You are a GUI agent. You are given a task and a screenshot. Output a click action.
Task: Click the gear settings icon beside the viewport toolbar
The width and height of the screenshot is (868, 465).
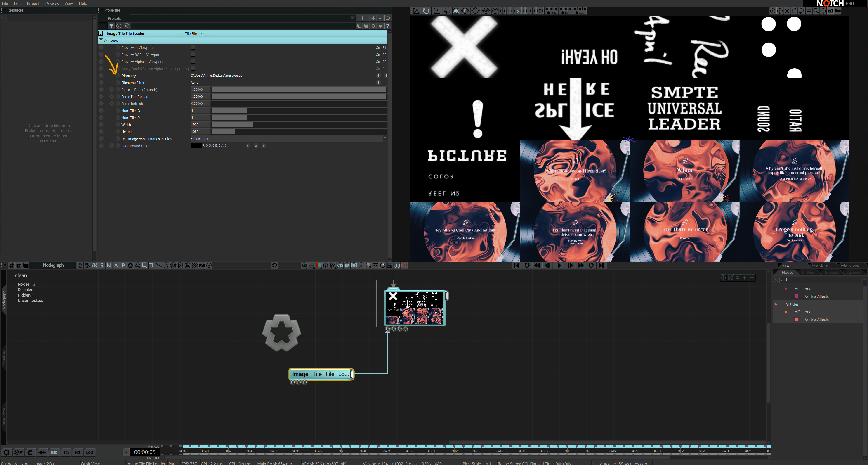click(275, 265)
